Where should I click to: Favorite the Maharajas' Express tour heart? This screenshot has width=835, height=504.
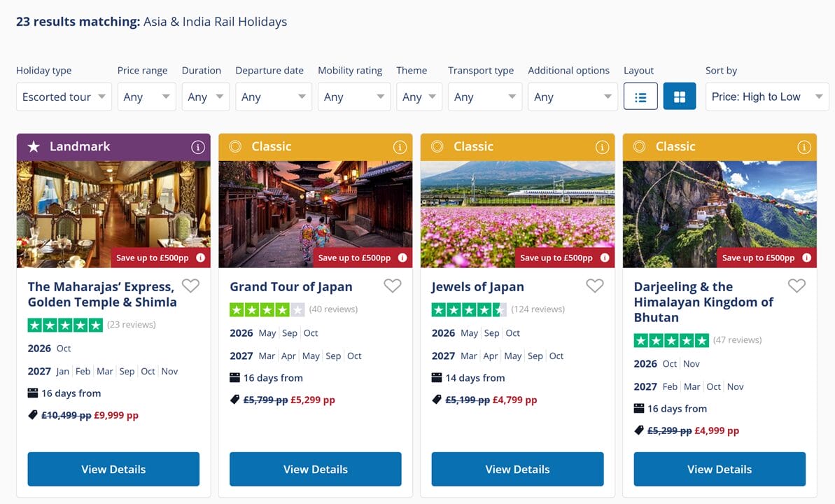point(190,286)
